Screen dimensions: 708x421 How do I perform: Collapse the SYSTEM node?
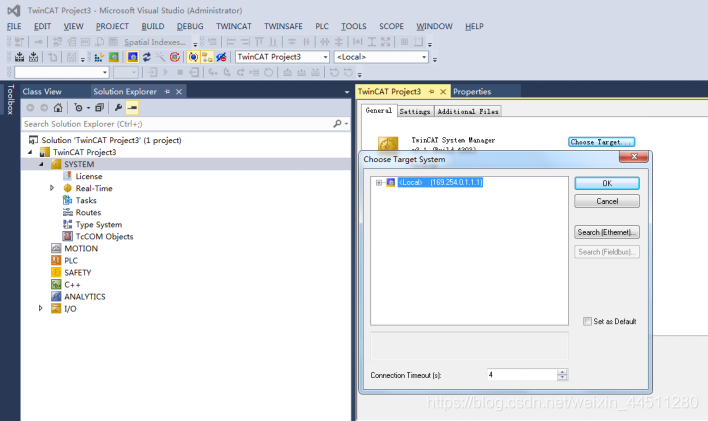[41, 164]
